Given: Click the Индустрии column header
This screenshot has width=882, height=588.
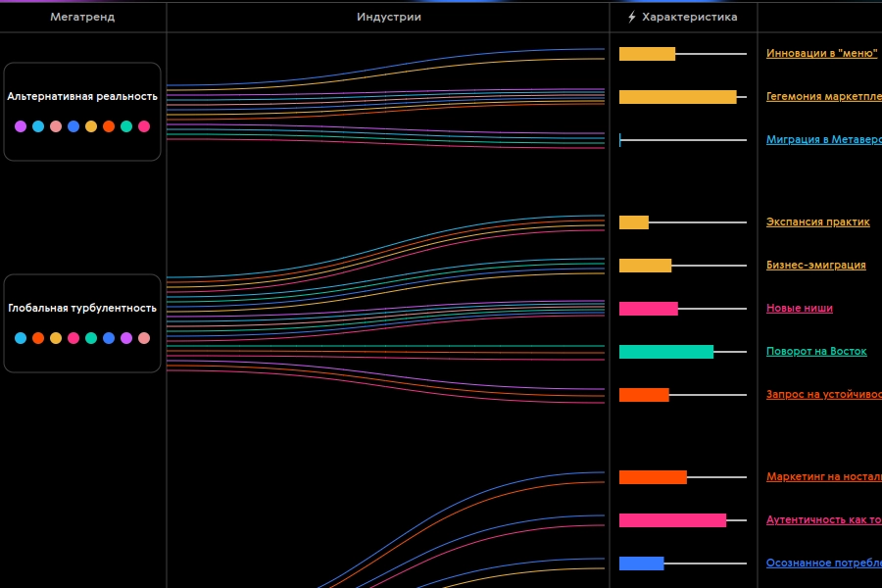Looking at the screenshot, I should click(389, 17).
